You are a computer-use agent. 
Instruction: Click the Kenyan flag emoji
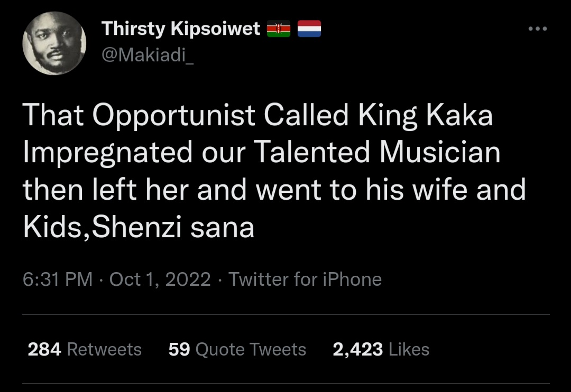pyautogui.click(x=279, y=29)
